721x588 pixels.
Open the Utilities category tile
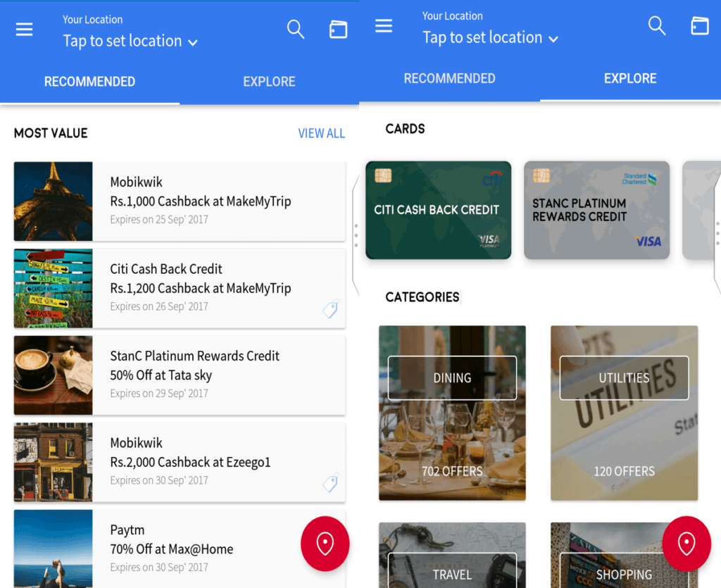(x=624, y=413)
